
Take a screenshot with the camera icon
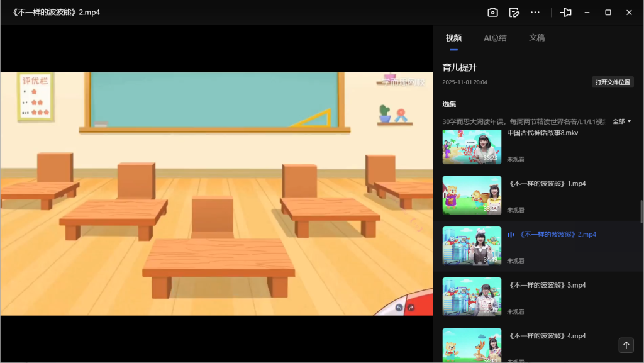pyautogui.click(x=493, y=13)
